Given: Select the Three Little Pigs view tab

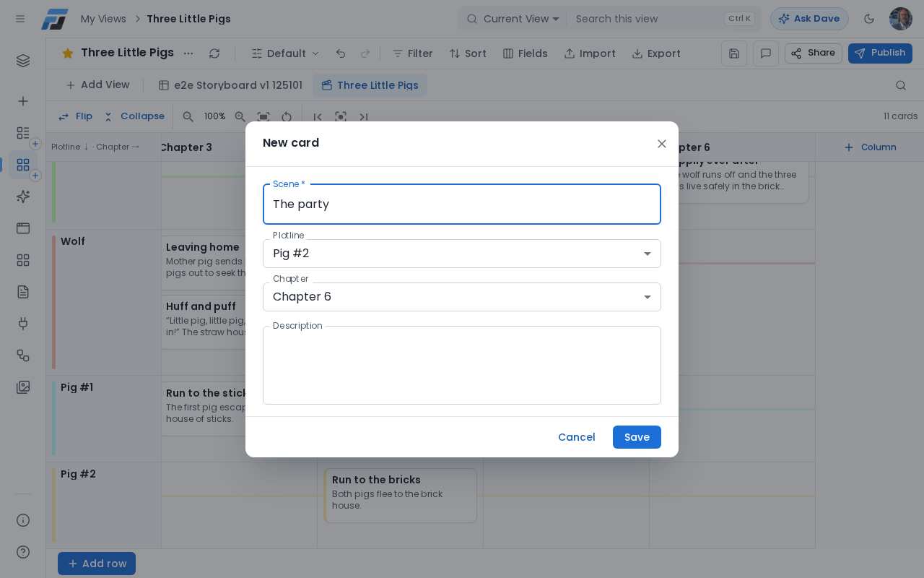Looking at the screenshot, I should [370, 85].
